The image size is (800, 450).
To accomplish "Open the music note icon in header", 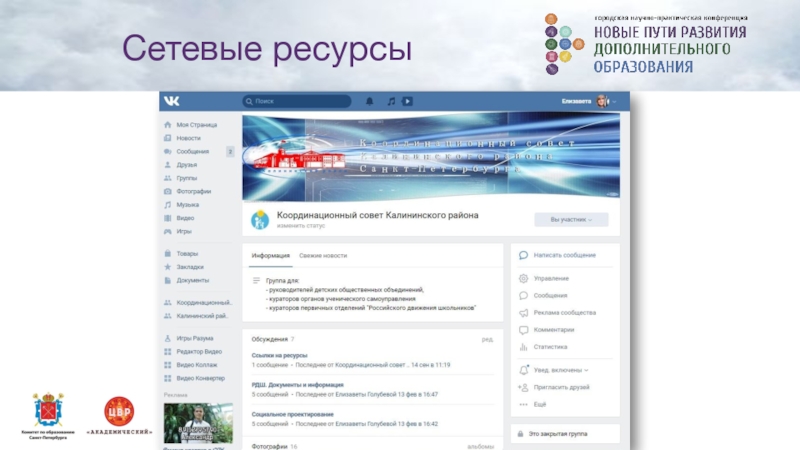I will click(391, 101).
